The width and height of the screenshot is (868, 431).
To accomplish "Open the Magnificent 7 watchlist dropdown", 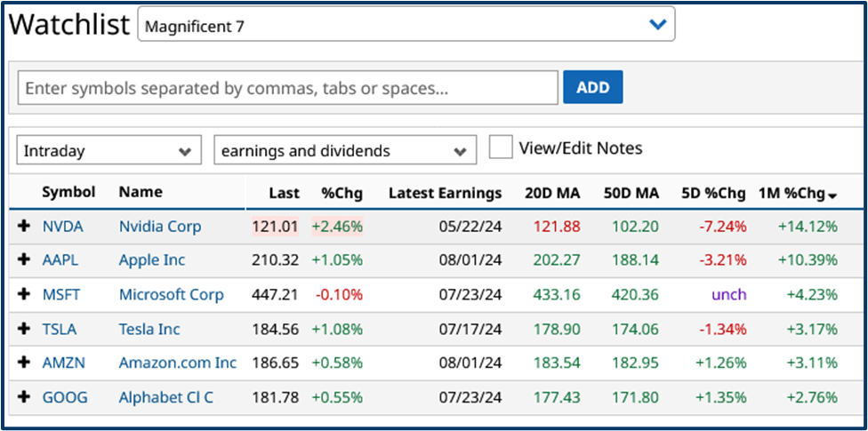I will [406, 24].
